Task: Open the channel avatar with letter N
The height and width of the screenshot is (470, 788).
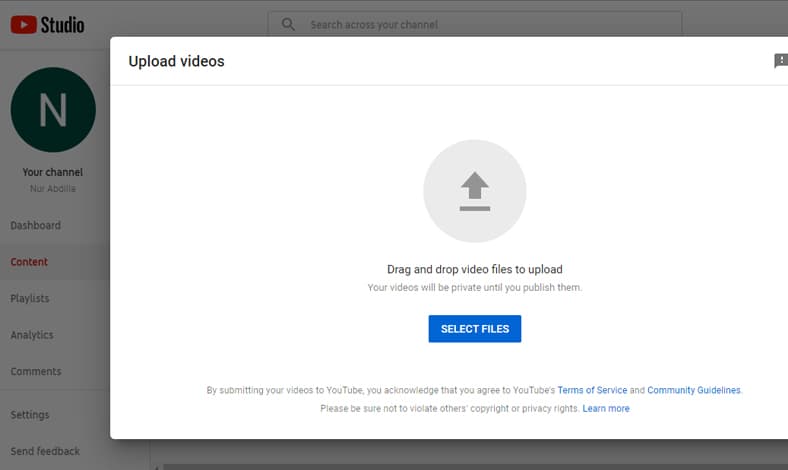Action: (53, 110)
